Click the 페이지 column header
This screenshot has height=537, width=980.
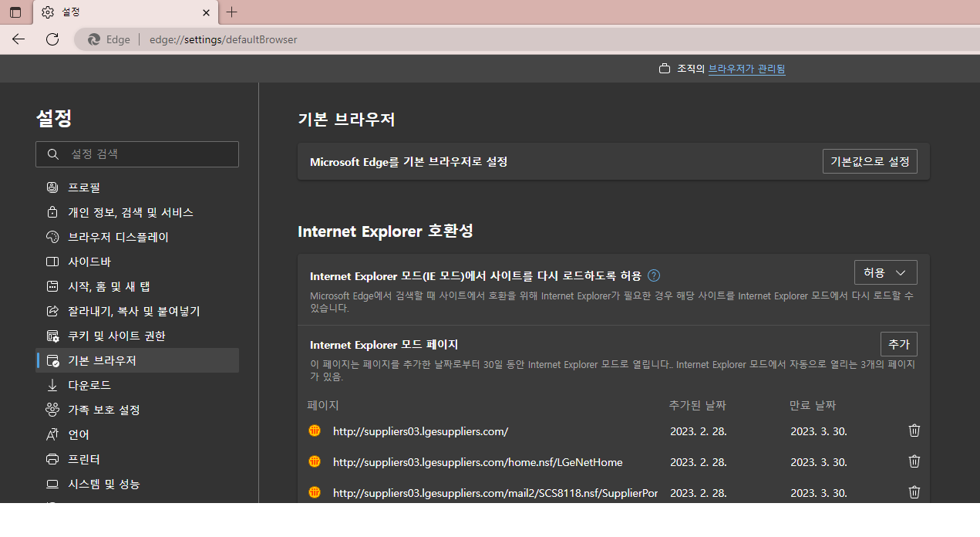click(323, 405)
